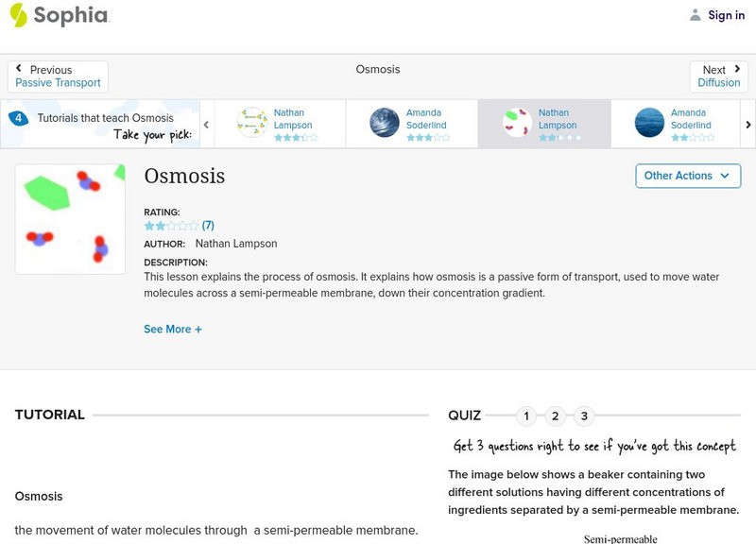756x544 pixels.
Task: Select Amanda Soderlind's ocean thumbnail tutorial
Action: (385, 123)
